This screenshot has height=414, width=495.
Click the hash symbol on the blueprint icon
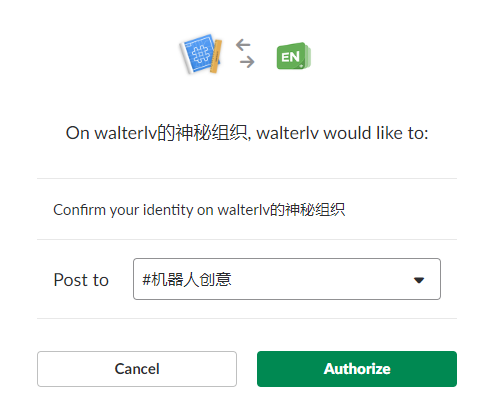[x=199, y=53]
